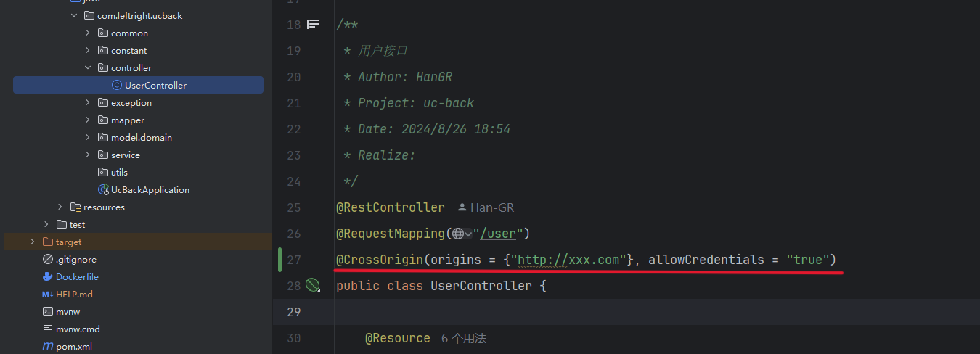Click the mvnw shell script icon
Screen dimensions: 980x354
point(48,311)
